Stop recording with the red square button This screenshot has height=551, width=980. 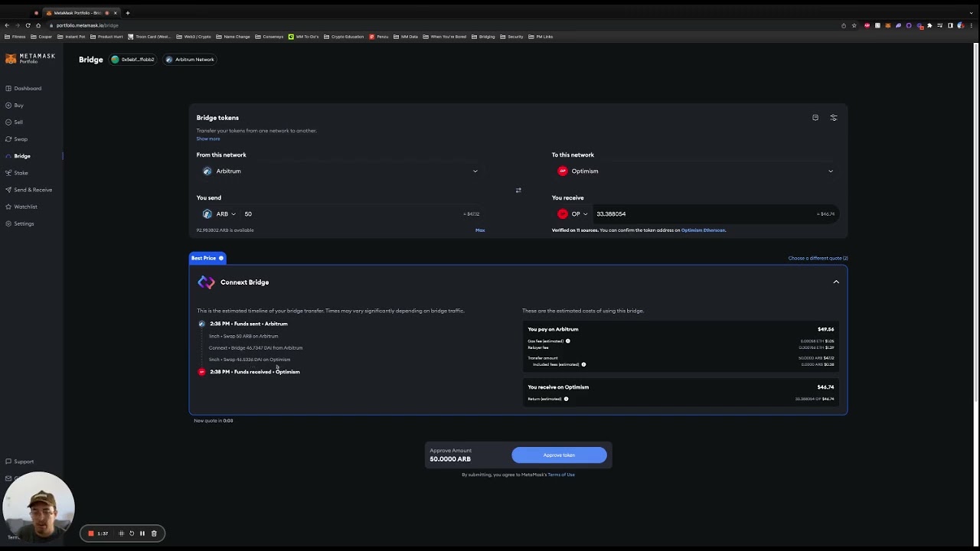click(x=91, y=533)
